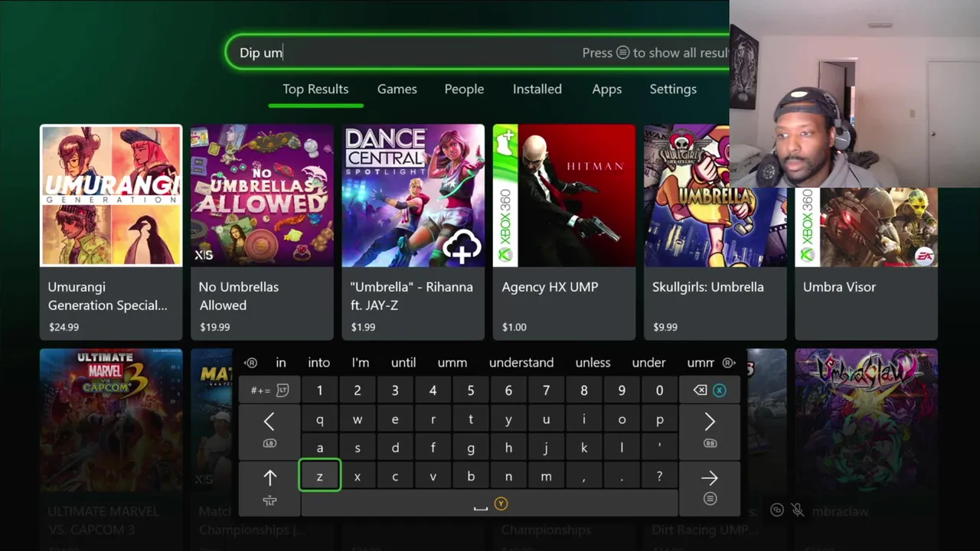Screen dimensions: 980x551
Task: Open Umurangi Generation Special game tile
Action: click(x=111, y=232)
